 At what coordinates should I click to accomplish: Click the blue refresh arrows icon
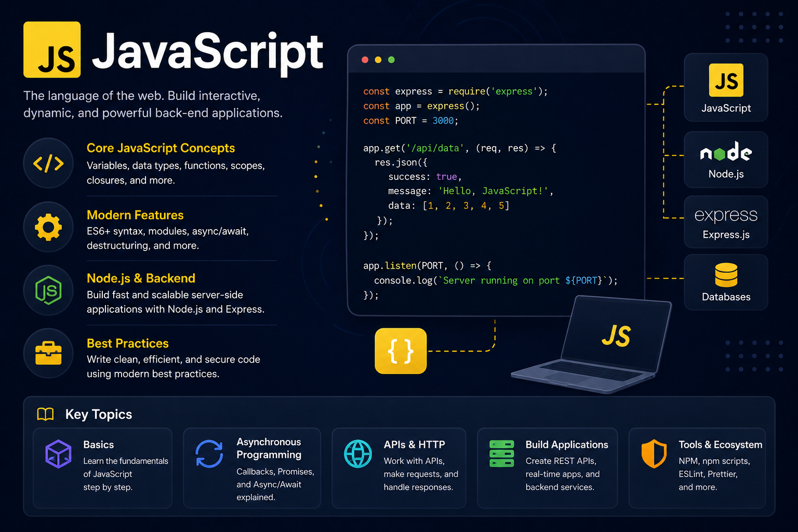click(x=209, y=454)
